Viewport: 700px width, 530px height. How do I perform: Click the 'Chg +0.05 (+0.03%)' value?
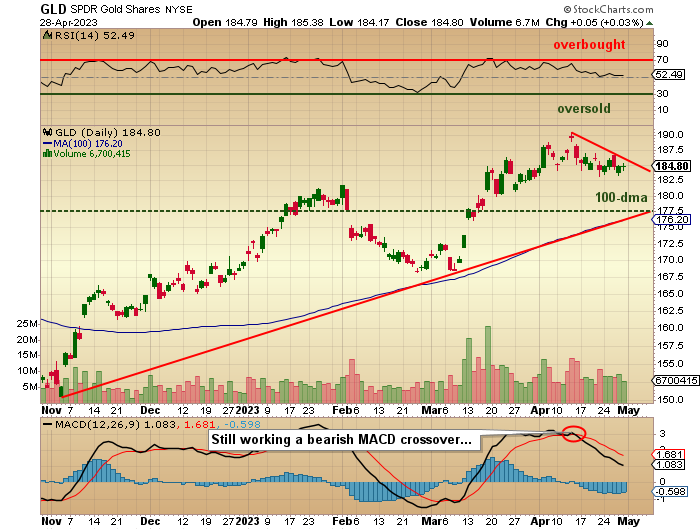click(594, 22)
